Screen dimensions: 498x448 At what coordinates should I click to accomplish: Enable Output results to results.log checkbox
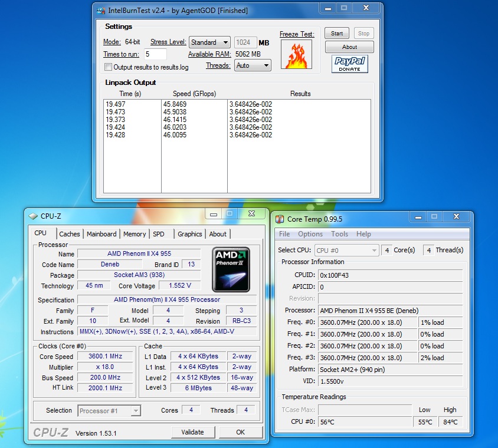pos(109,67)
